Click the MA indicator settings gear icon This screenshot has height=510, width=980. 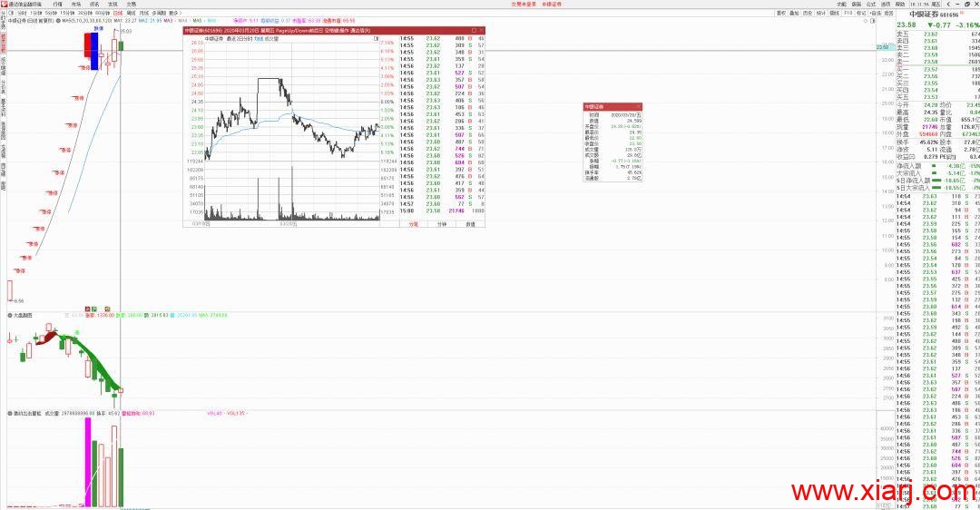pyautogui.click(x=58, y=20)
